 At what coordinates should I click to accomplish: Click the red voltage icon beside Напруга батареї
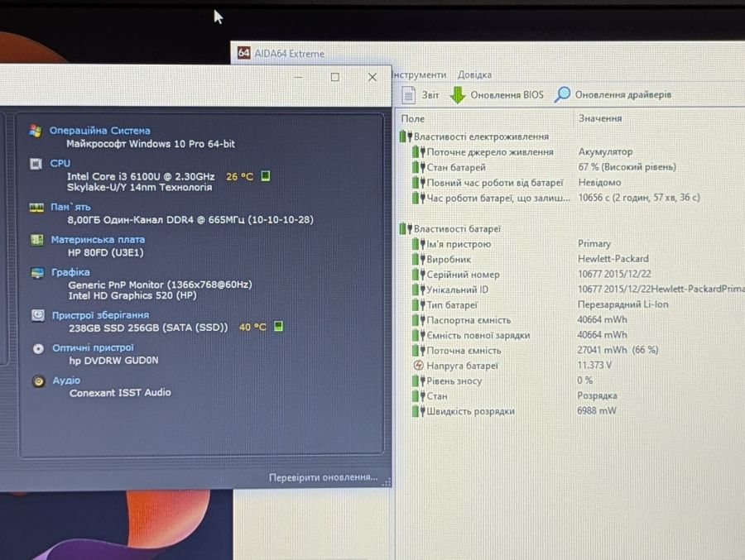point(418,366)
